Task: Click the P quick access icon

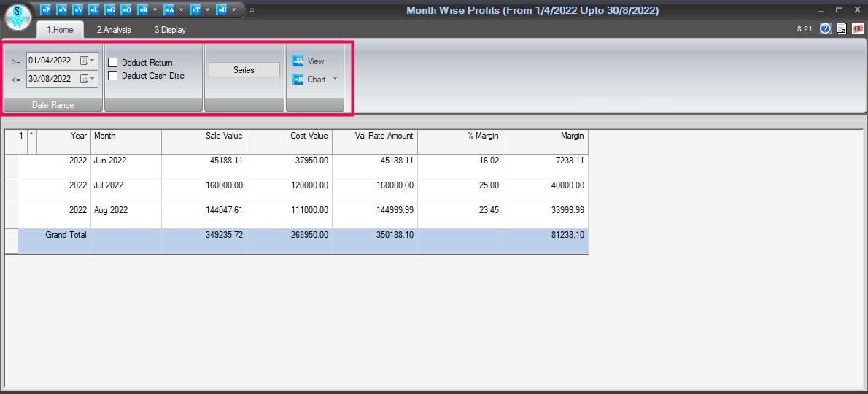Action: point(46,10)
